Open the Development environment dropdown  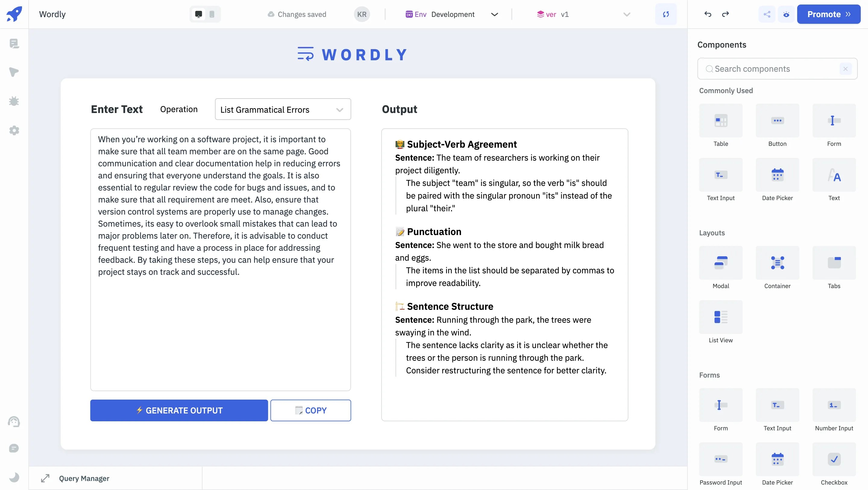tap(494, 14)
